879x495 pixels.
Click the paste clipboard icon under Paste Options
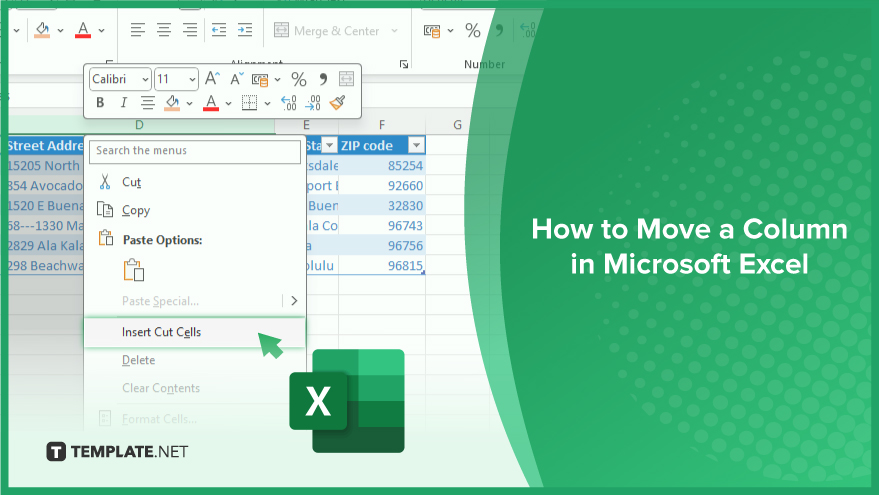pyautogui.click(x=134, y=270)
